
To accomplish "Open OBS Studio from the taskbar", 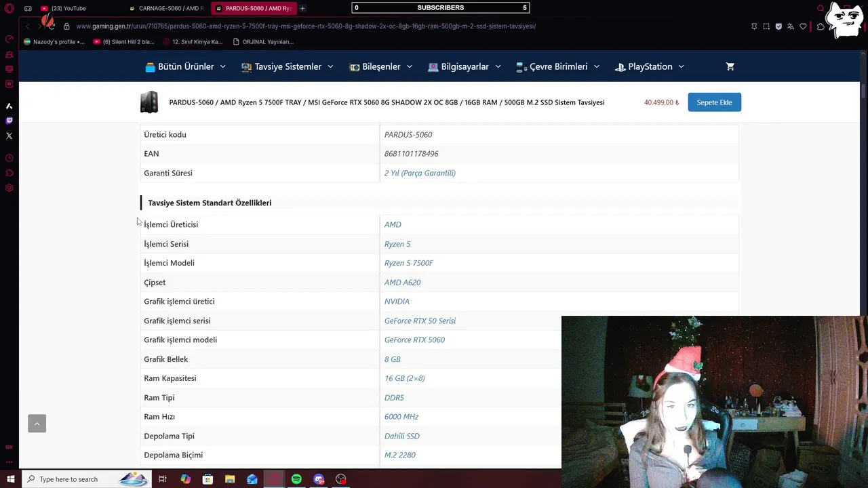I will click(341, 479).
